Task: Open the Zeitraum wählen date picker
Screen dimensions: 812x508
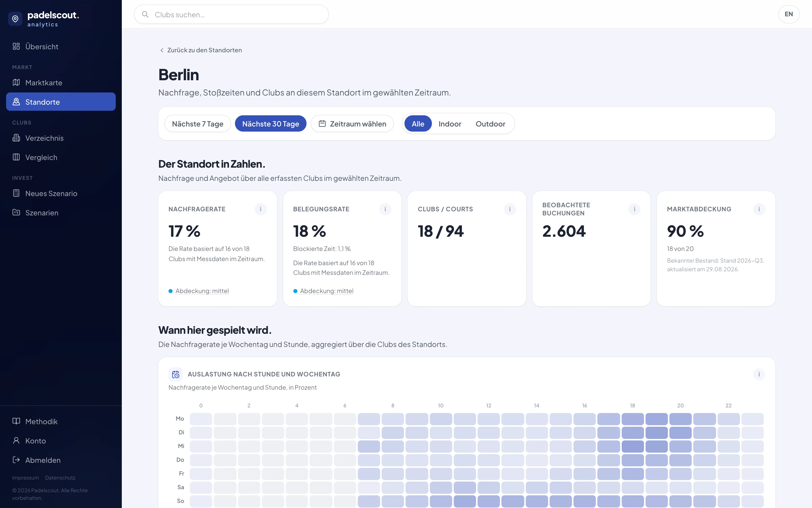Action: 352,124
